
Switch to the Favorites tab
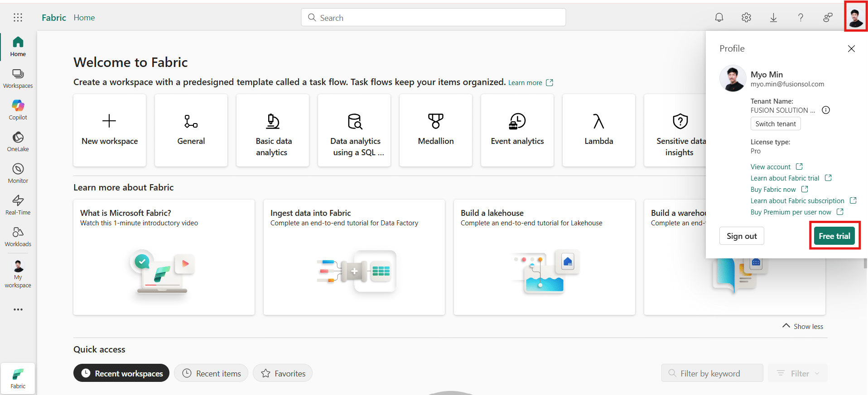pos(283,373)
